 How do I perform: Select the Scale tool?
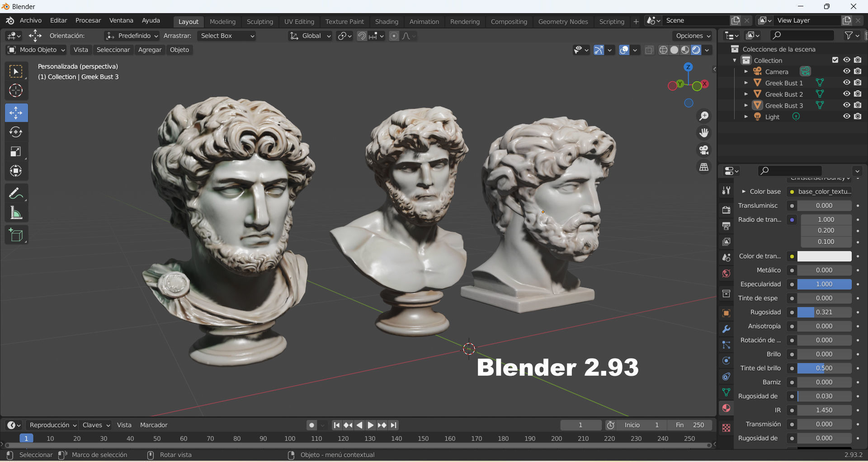tap(16, 151)
